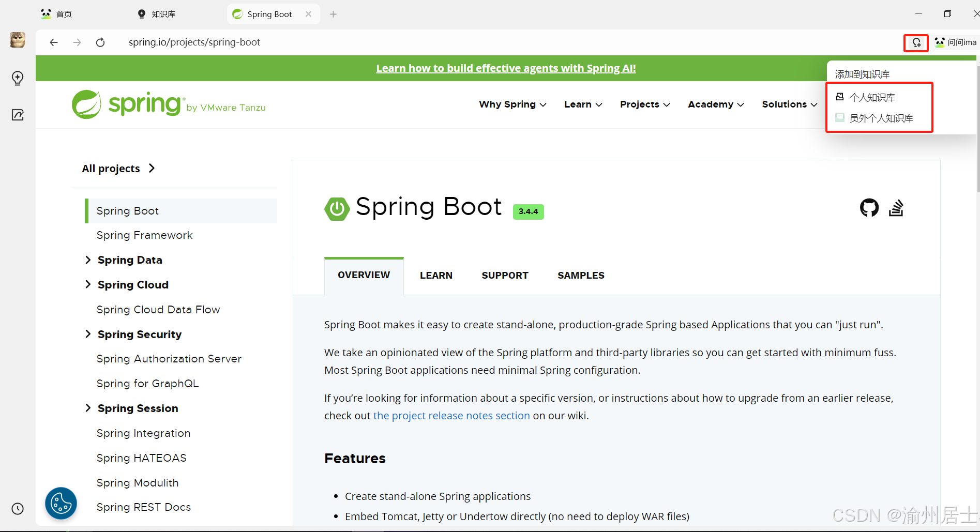Image resolution: width=980 pixels, height=532 pixels.
Task: Expand the Academy navigation menu
Action: [x=716, y=104]
